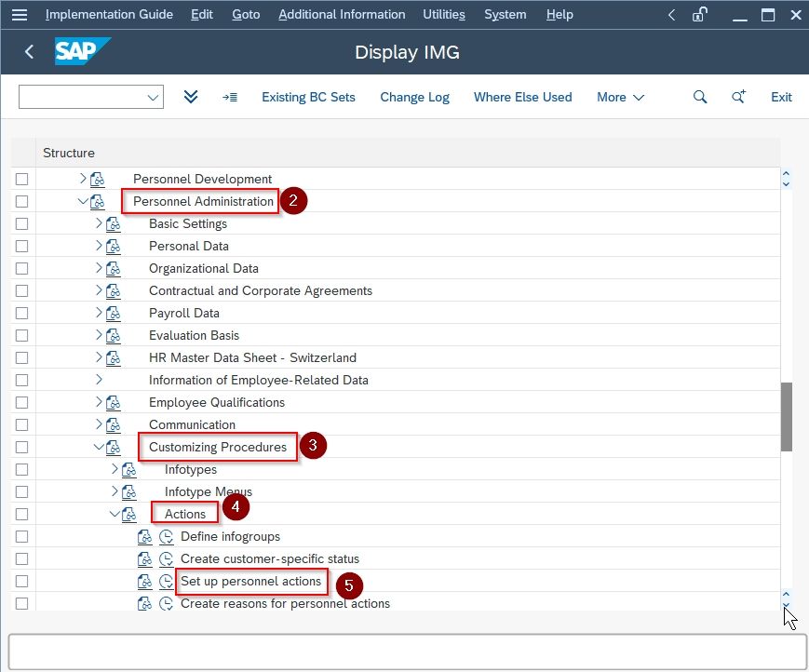Tick checkbox for Personnel Development row

coord(21,179)
